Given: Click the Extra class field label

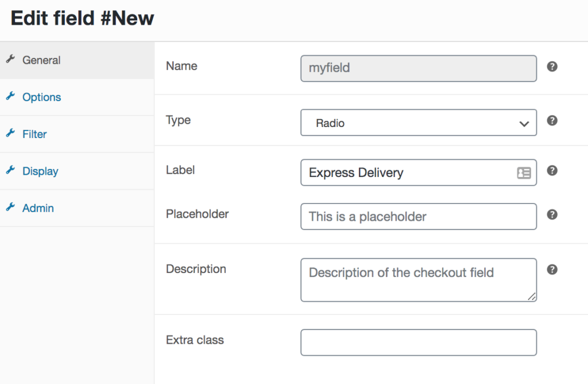Looking at the screenshot, I should (x=195, y=340).
